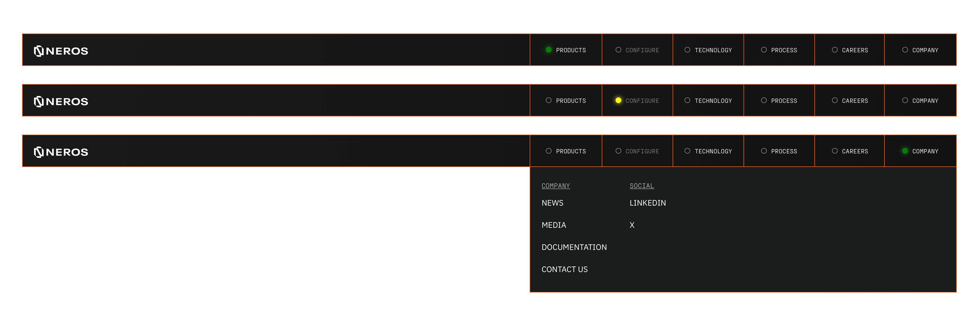Open the LinkedIn social link
Image resolution: width=980 pixels, height=326 pixels.
point(647,203)
